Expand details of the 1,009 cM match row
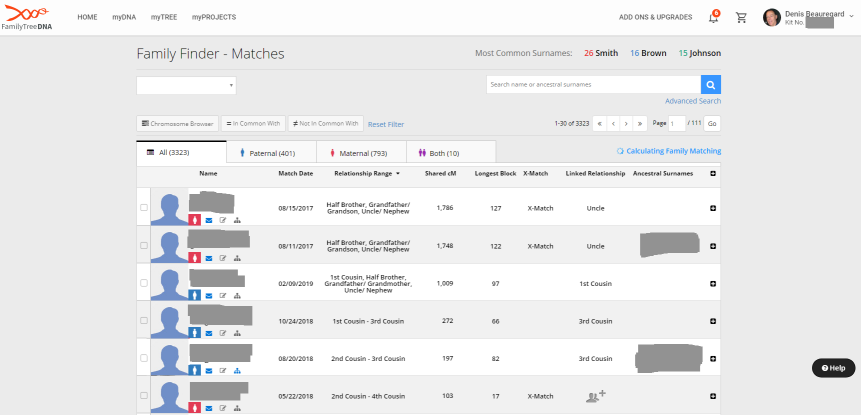The width and height of the screenshot is (861, 415). tap(713, 283)
